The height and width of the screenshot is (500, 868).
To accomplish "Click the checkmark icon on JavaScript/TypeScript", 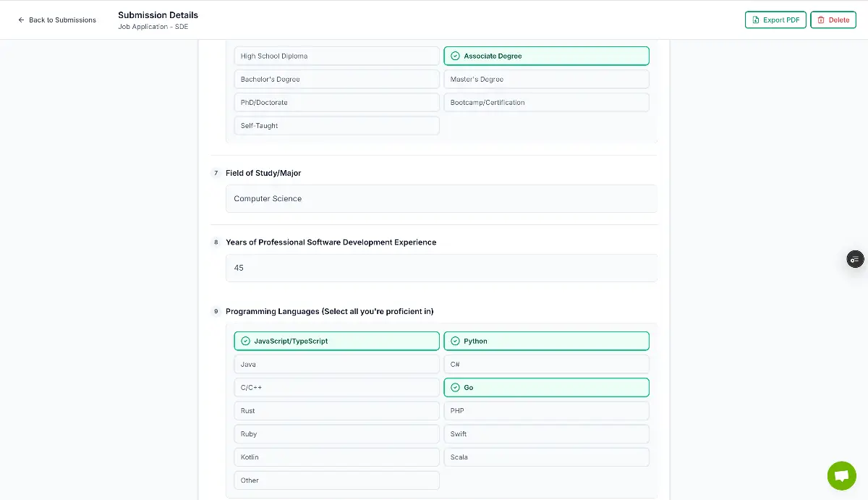I will [246, 341].
